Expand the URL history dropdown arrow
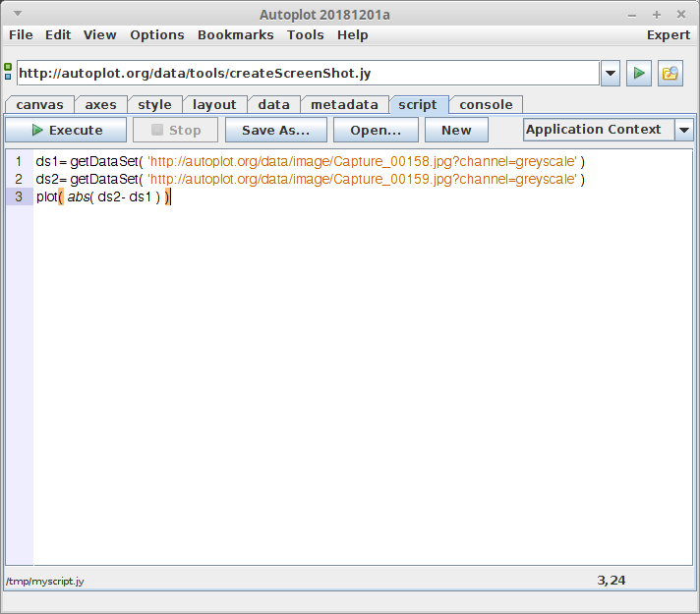Screen dimensions: 700x614 tap(610, 74)
